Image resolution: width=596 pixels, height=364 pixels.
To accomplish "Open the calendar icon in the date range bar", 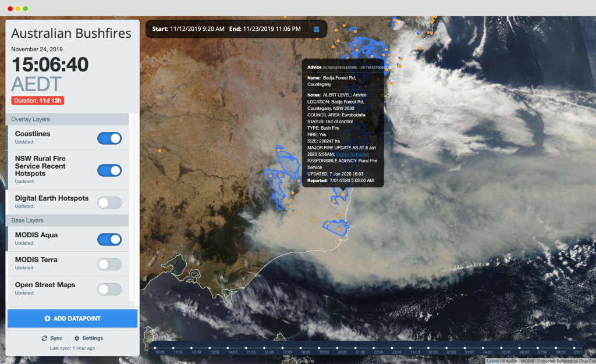I will 316,28.
